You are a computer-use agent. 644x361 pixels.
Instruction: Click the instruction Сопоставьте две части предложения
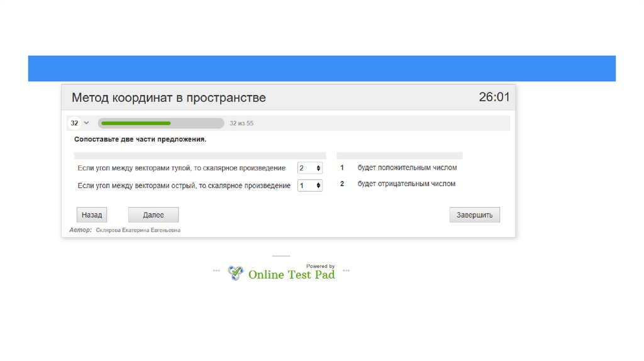pos(140,139)
